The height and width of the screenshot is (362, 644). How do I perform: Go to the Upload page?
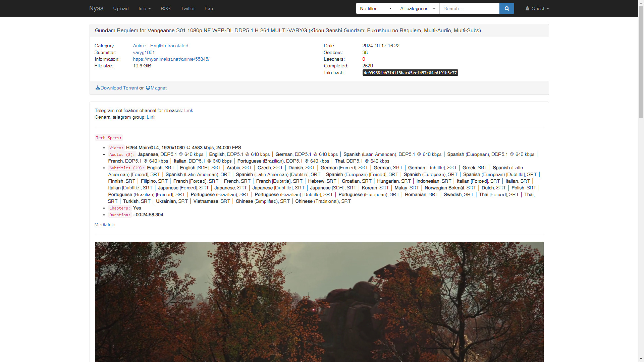pyautogui.click(x=121, y=8)
